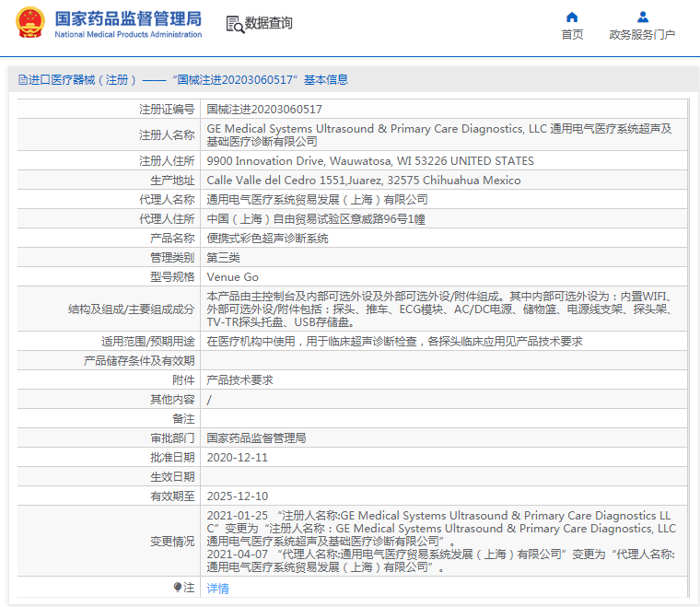Click the 代理人住所 label
Image resolution: width=700 pixels, height=607 pixels.
pyautogui.click(x=167, y=219)
